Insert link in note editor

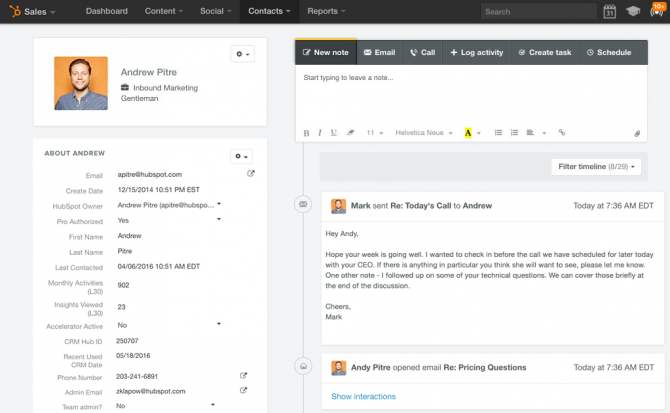(x=562, y=133)
